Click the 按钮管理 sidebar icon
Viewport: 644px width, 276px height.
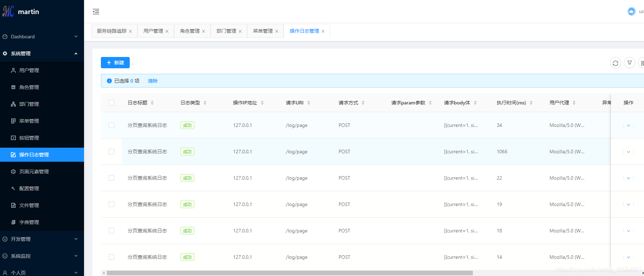[13, 138]
